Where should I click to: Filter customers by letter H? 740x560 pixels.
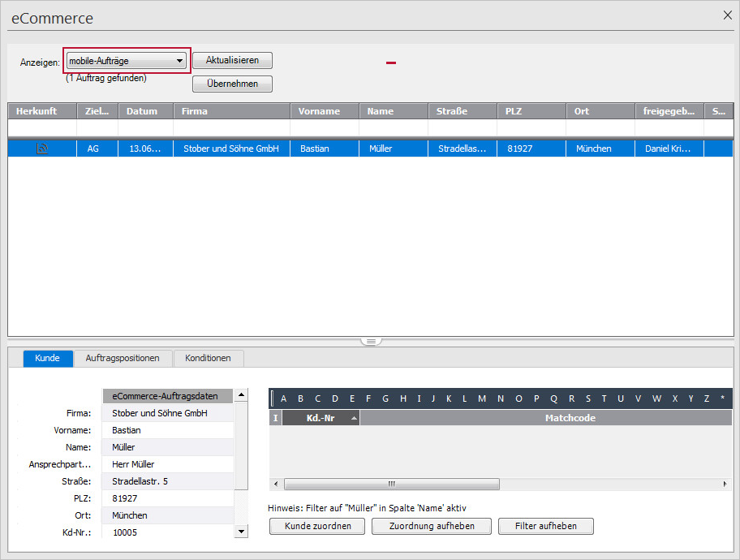tap(403, 398)
